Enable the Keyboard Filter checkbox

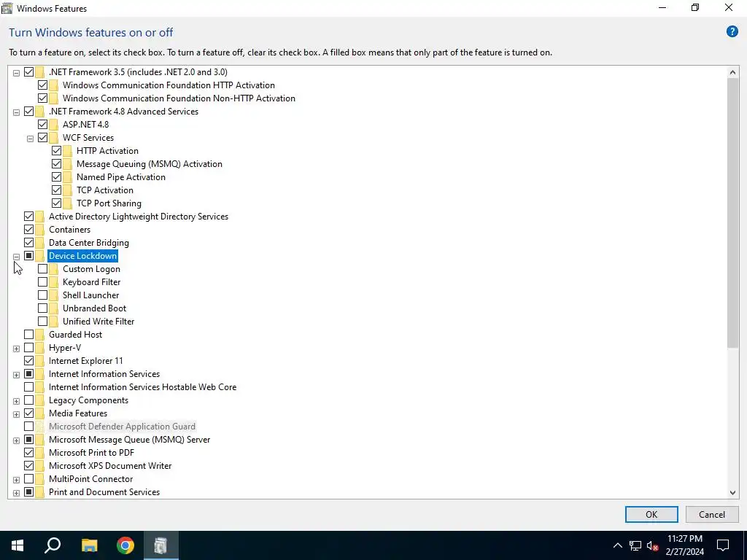coord(42,282)
